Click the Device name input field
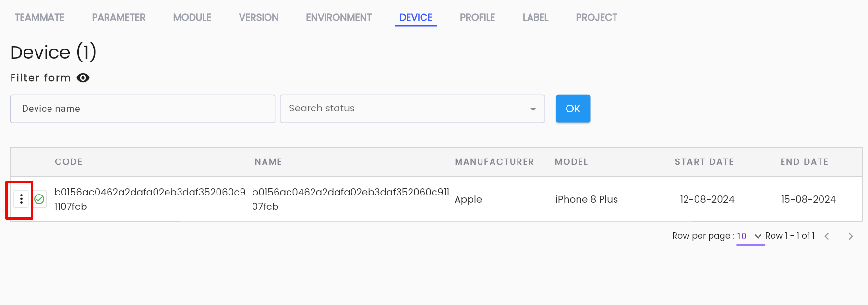868x305 pixels. (143, 109)
